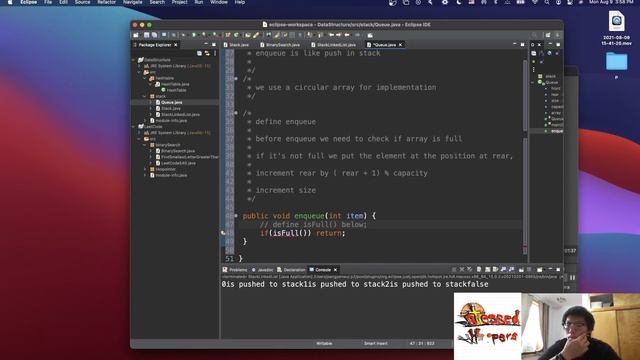The width and height of the screenshot is (640, 360).
Task: Click the Wi-Fi icon in menu bar
Action: point(535,2)
